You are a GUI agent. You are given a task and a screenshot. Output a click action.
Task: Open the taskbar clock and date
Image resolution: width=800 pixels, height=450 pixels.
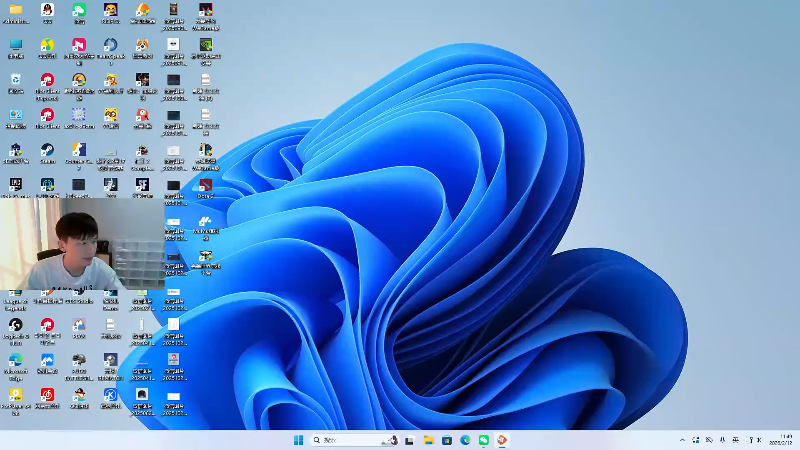(780, 440)
